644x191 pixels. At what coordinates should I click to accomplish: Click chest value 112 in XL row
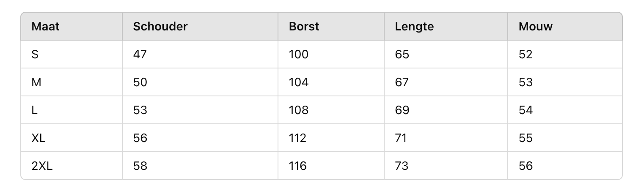[297, 138]
